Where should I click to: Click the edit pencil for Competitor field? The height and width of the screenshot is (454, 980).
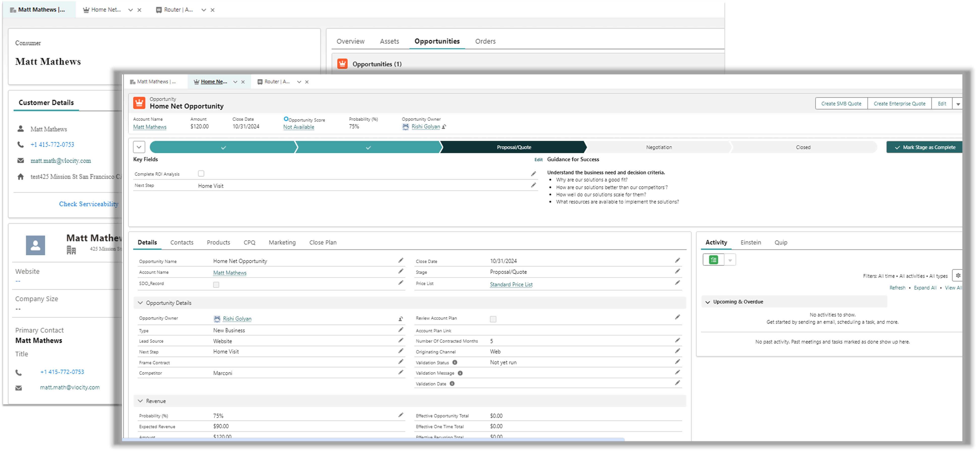pos(401,372)
